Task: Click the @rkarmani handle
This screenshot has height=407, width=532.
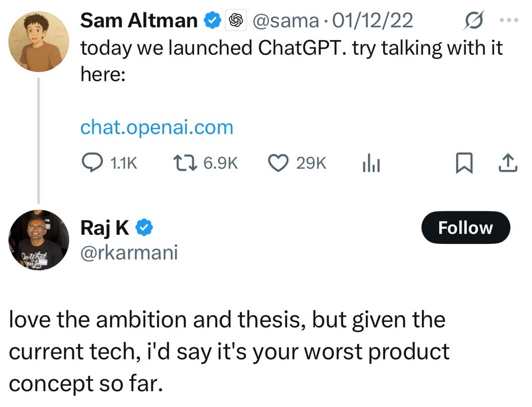Action: pyautogui.click(x=129, y=252)
